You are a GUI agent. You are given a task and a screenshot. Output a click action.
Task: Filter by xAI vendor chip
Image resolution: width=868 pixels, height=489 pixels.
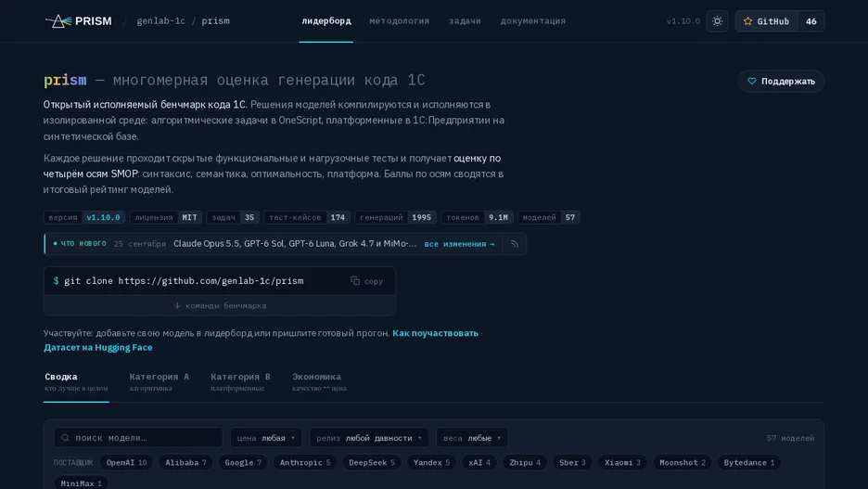pos(479,462)
